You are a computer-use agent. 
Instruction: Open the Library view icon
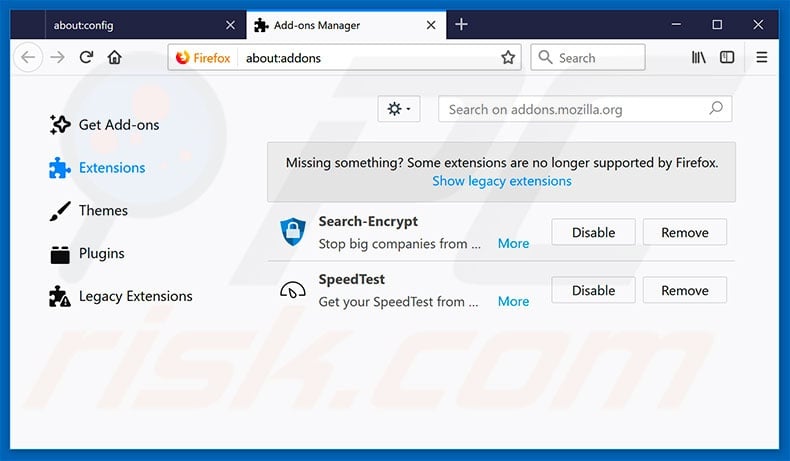click(698, 57)
